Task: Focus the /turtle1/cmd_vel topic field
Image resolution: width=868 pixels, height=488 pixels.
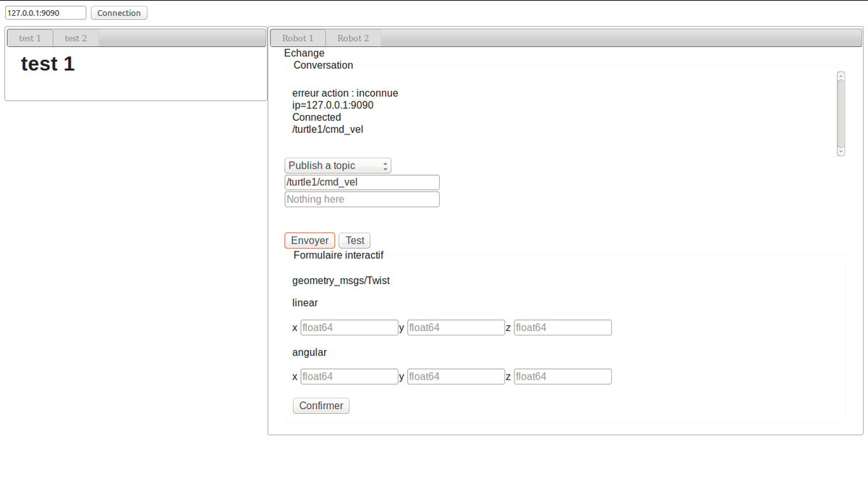Action: tap(362, 182)
